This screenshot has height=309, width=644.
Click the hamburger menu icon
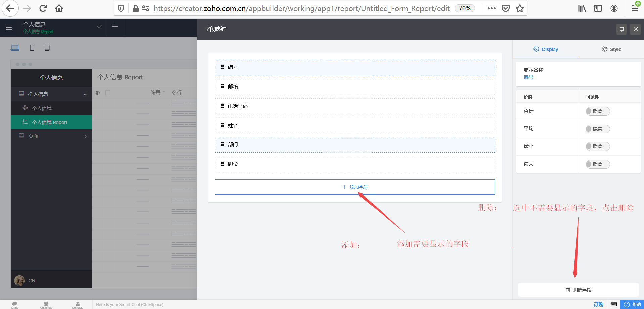[x=9, y=28]
